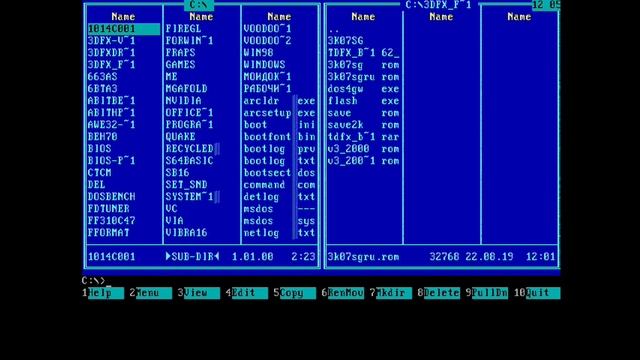The image size is (640, 360).
Task: Select the RECYCLED directory
Action: point(189,149)
